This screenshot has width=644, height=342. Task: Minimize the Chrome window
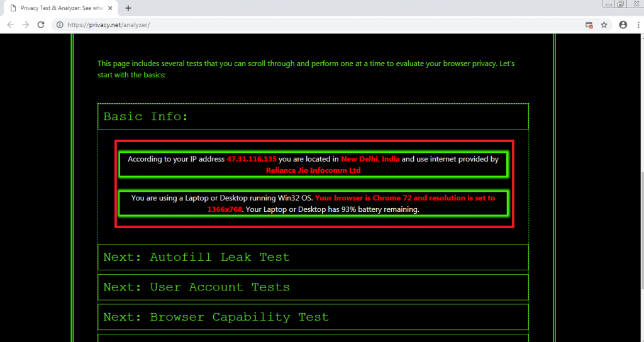tap(609, 4)
